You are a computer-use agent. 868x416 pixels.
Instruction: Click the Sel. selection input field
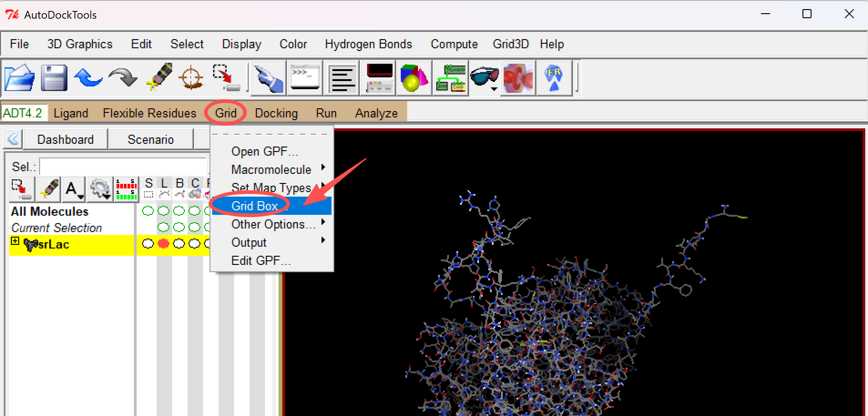click(x=123, y=167)
